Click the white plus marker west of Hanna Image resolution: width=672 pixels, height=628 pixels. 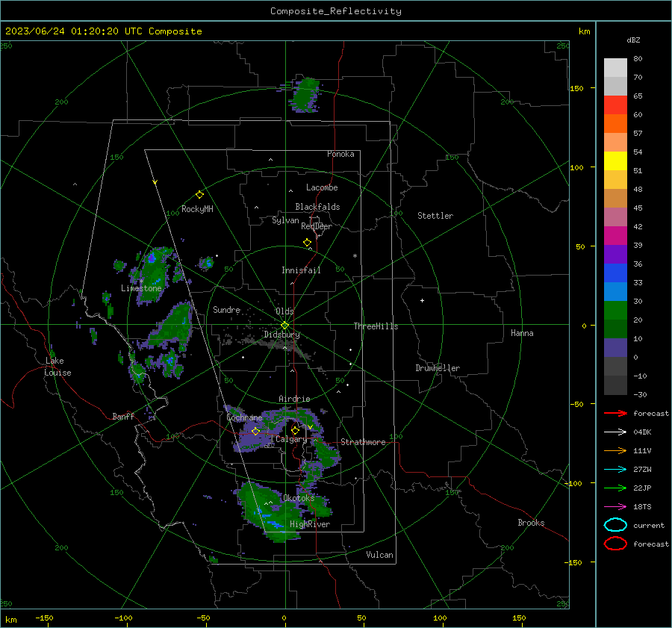point(422,300)
